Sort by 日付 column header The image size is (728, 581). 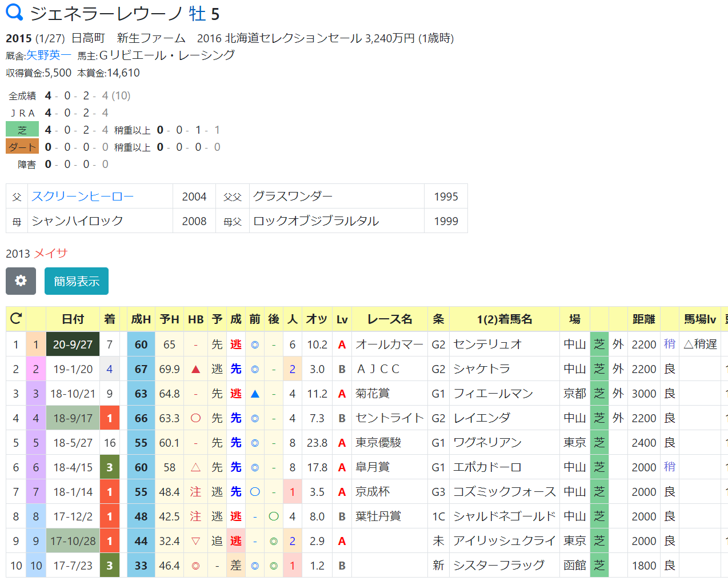click(73, 319)
